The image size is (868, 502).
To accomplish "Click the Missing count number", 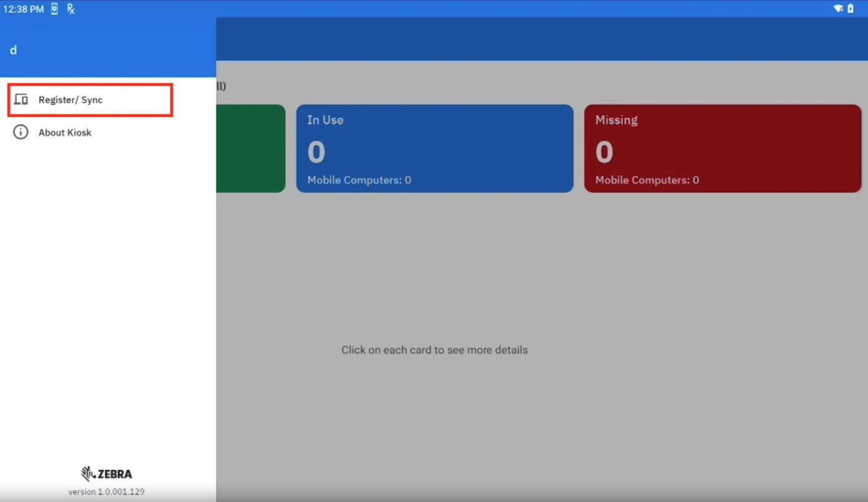I will coord(604,152).
